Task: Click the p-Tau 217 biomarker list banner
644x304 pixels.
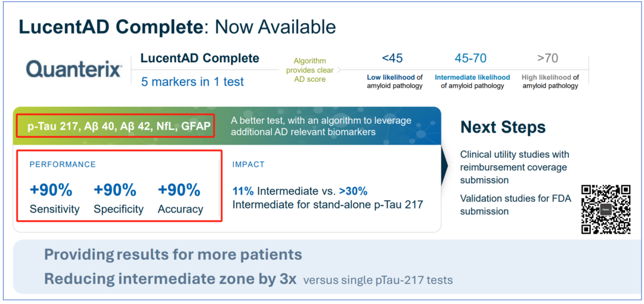Action: (x=114, y=126)
